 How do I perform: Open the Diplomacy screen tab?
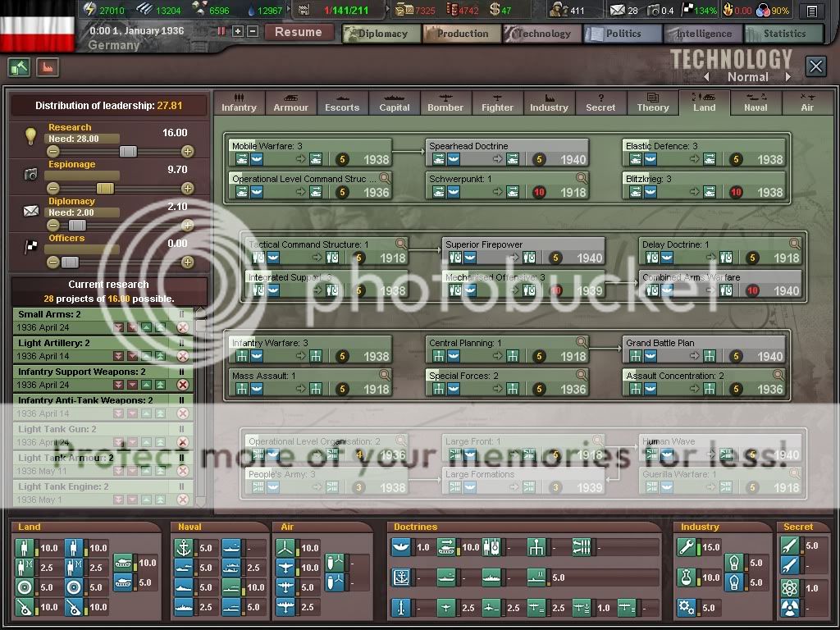tap(382, 34)
